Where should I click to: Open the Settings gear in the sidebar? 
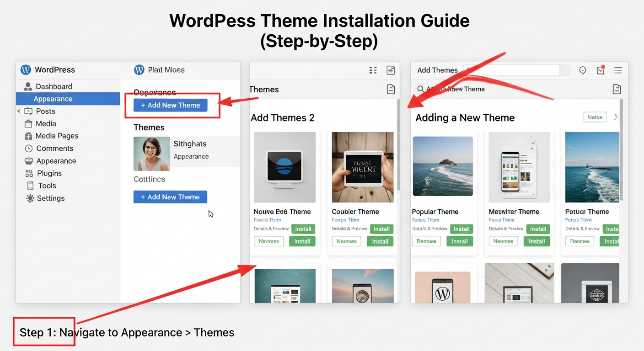(x=30, y=198)
